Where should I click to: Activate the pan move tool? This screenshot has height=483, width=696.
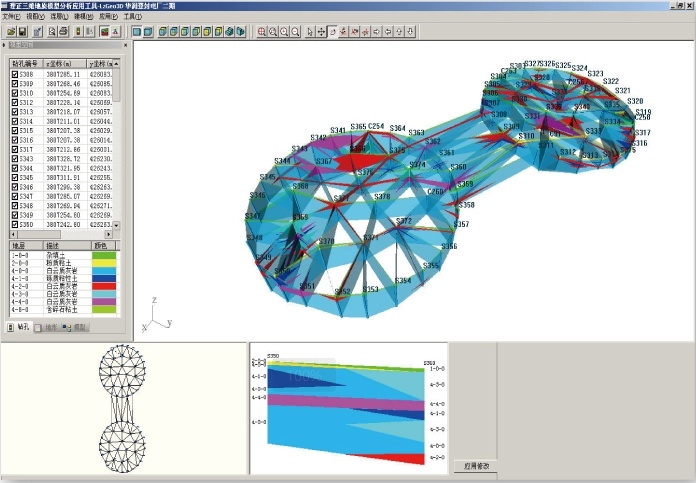point(320,31)
